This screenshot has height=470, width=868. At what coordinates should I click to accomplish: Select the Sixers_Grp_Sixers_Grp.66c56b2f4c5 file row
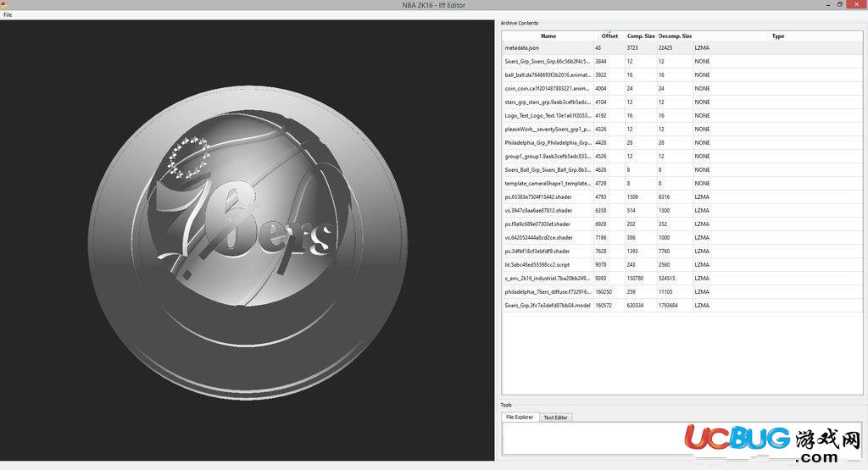682,61
